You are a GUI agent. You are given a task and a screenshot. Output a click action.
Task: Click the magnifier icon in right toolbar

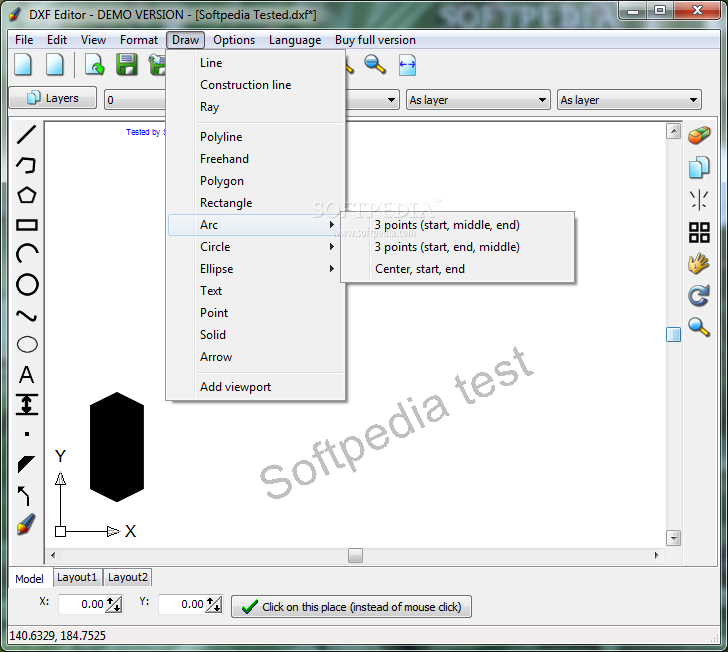click(x=699, y=327)
